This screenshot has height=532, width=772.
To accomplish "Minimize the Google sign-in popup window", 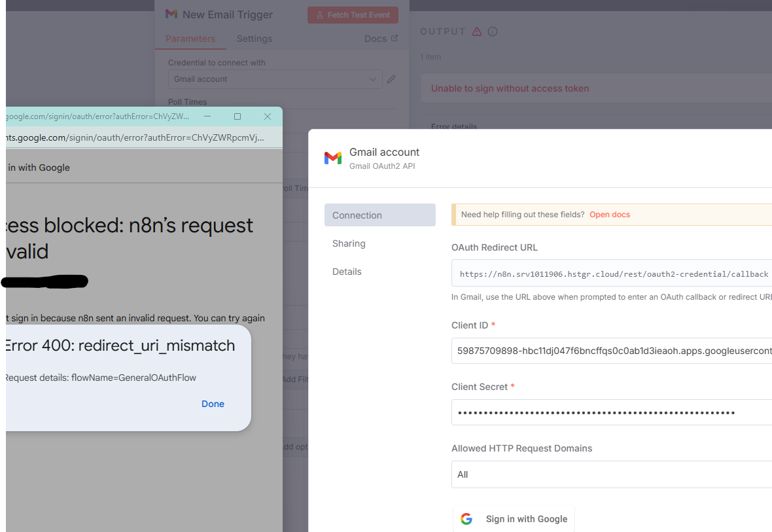I will (208, 116).
